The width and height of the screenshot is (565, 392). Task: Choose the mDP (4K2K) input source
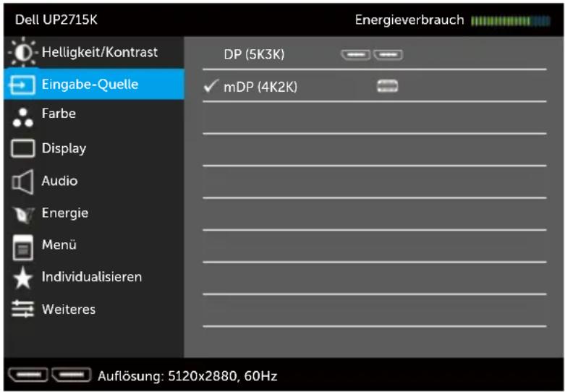point(375,87)
